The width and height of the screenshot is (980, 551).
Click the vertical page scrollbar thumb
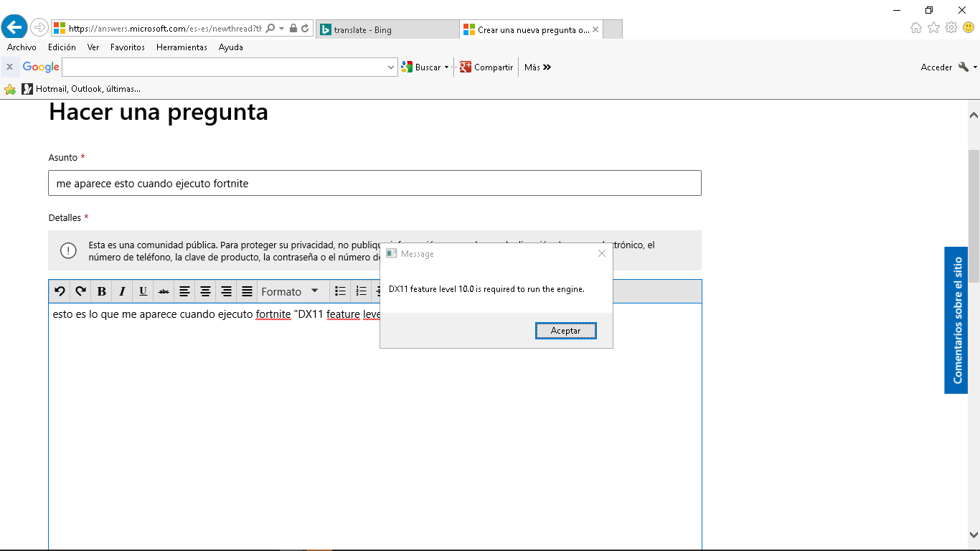coord(974,216)
